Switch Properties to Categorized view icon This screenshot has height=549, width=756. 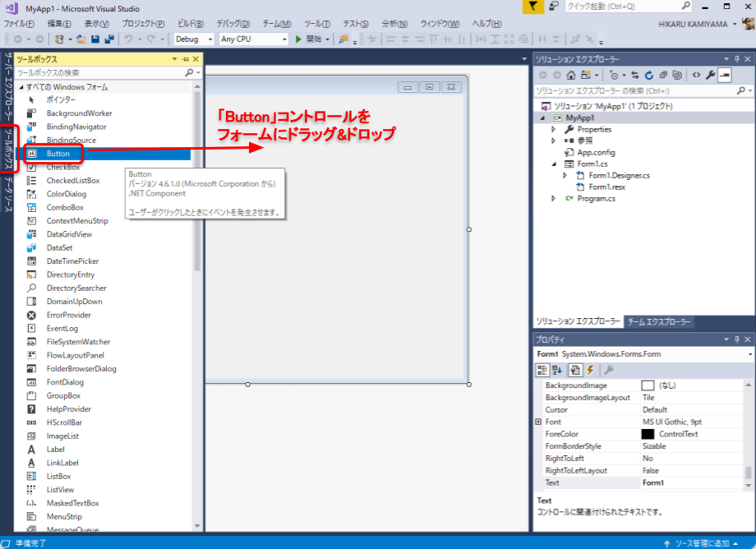point(542,370)
